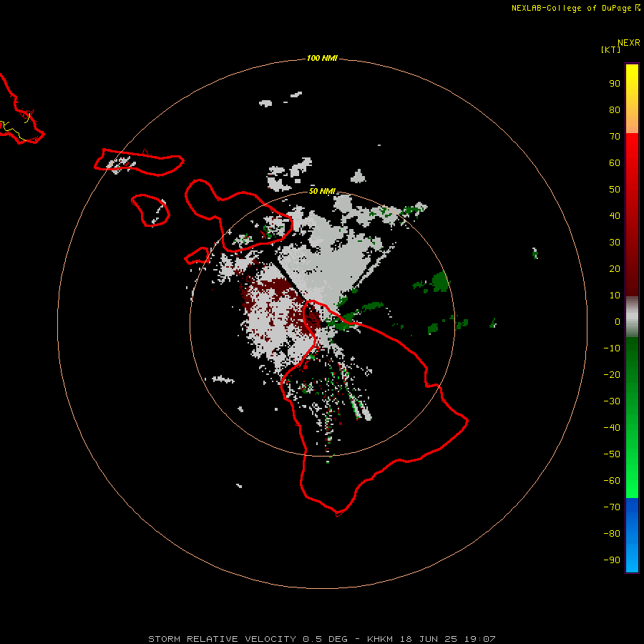Click the 10 value on the velocity scale
644x644 pixels.
coord(615,296)
